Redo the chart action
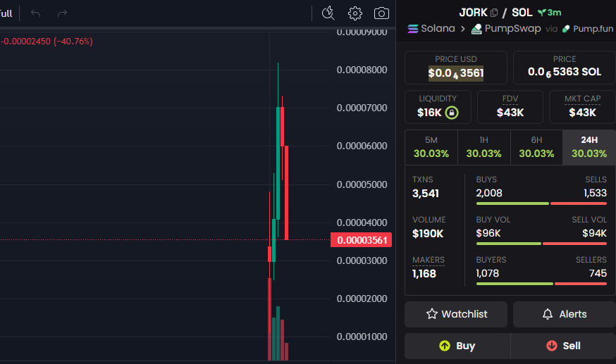The image size is (616, 364). [x=62, y=13]
